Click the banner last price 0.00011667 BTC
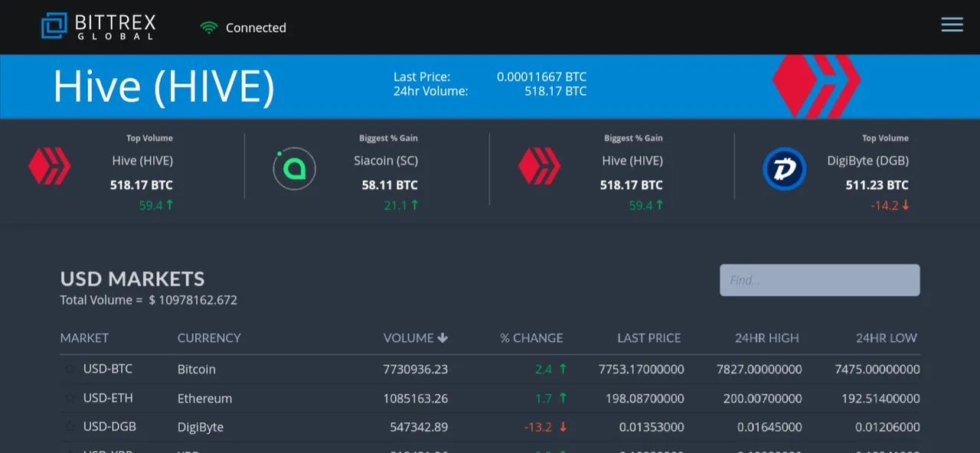 click(541, 77)
